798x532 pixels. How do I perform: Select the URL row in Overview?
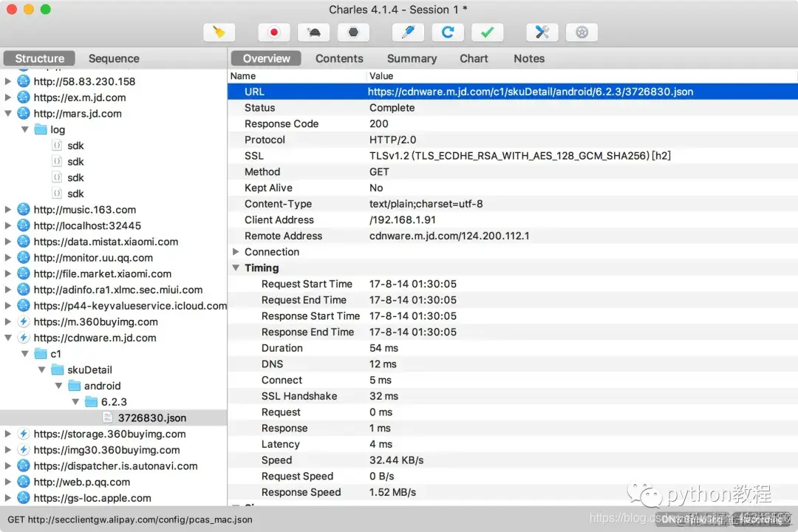pyautogui.click(x=513, y=92)
